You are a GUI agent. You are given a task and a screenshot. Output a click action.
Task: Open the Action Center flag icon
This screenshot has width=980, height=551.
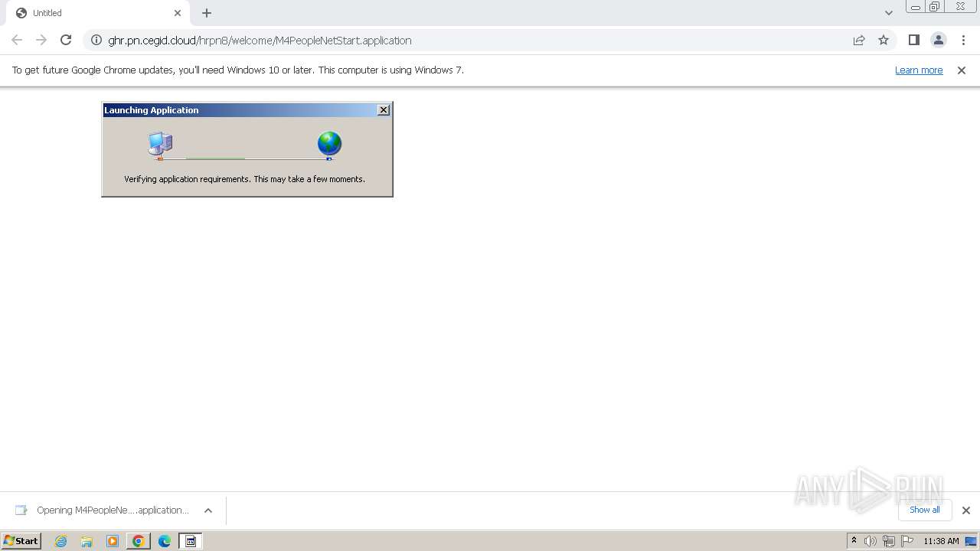coord(907,541)
